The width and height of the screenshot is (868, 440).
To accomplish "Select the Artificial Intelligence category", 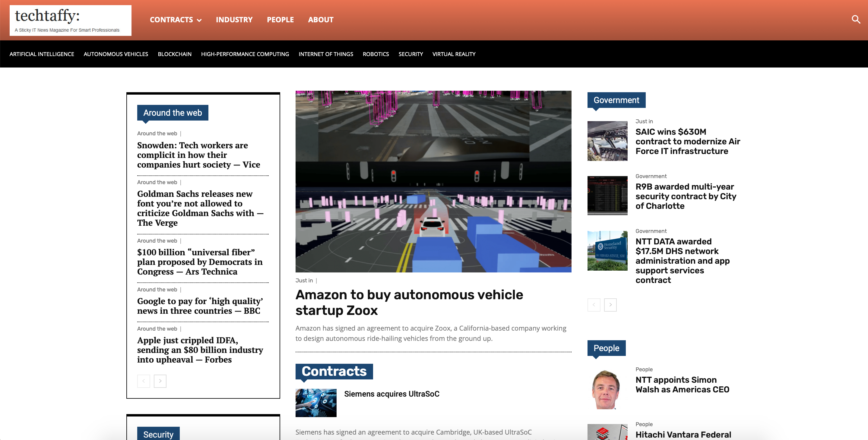I will coord(42,54).
